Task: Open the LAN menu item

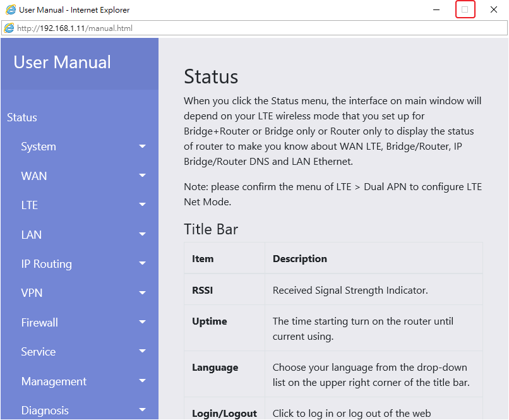Action: [x=32, y=235]
